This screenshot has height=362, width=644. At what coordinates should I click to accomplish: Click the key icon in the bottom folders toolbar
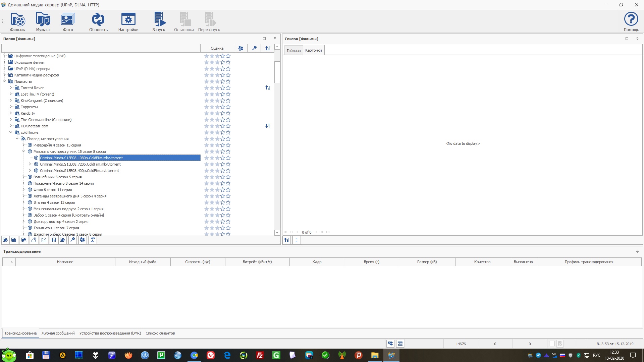[x=72, y=240]
